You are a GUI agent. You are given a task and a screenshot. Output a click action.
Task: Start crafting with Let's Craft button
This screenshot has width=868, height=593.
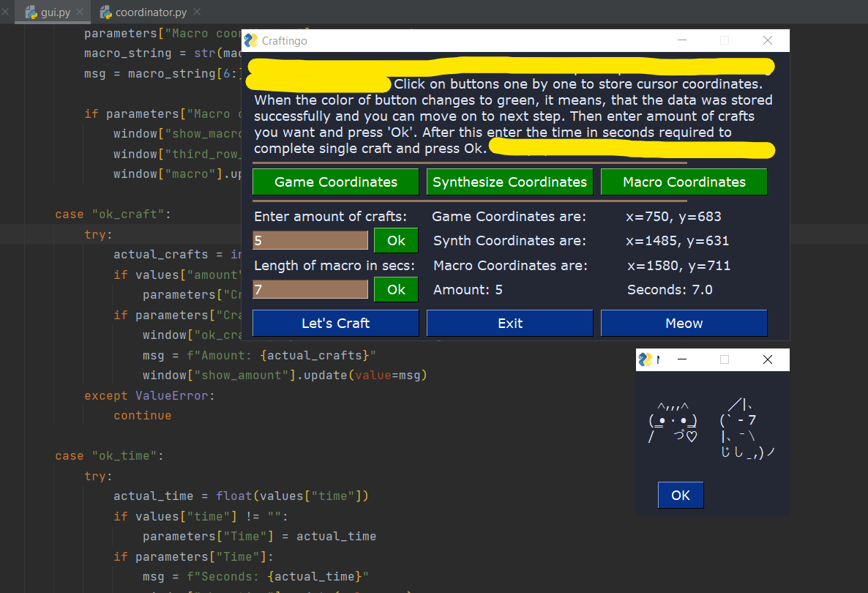tap(335, 323)
